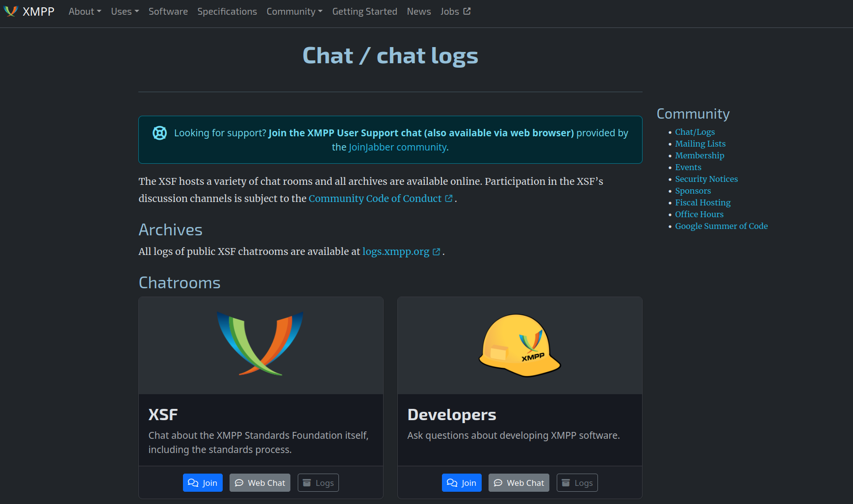The height and width of the screenshot is (504, 853).
Task: Click the Developers card title
Action: click(452, 415)
